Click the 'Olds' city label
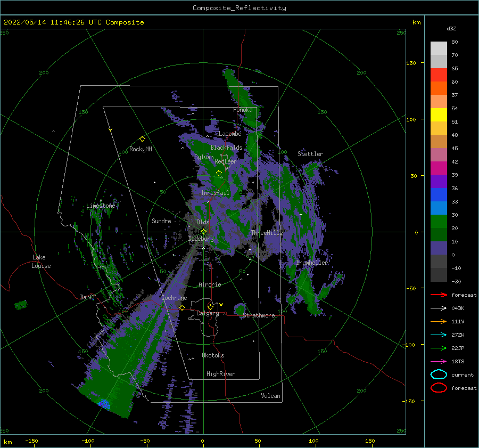The image size is (479, 448). [203, 222]
